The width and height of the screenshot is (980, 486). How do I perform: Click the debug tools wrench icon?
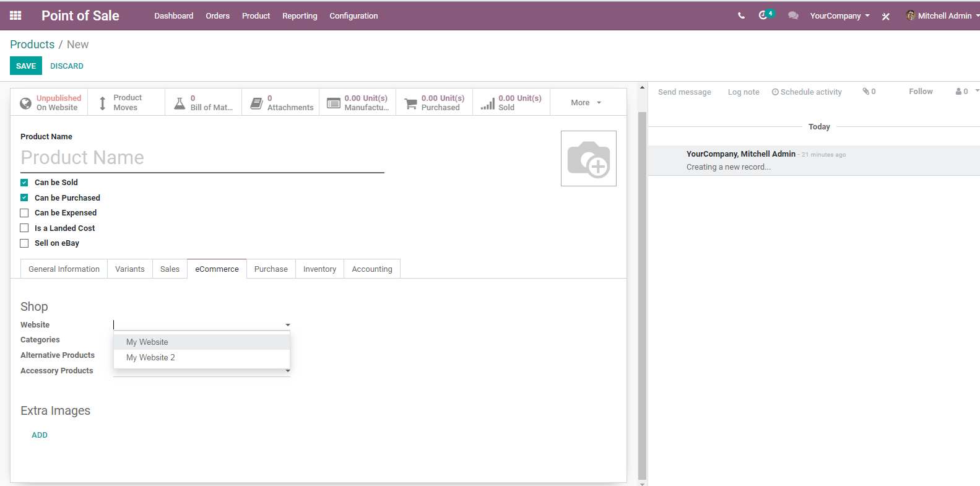(x=886, y=16)
